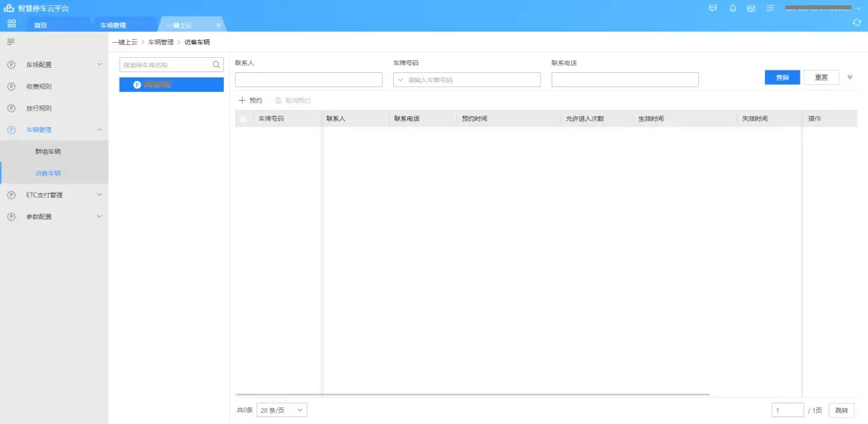
Task: Expand more filters with double-chevron icon
Action: click(850, 77)
